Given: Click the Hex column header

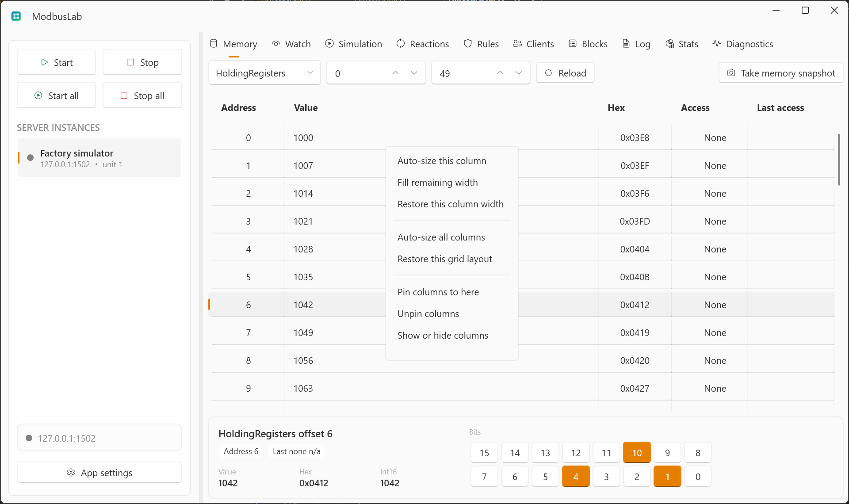Looking at the screenshot, I should click(x=616, y=108).
